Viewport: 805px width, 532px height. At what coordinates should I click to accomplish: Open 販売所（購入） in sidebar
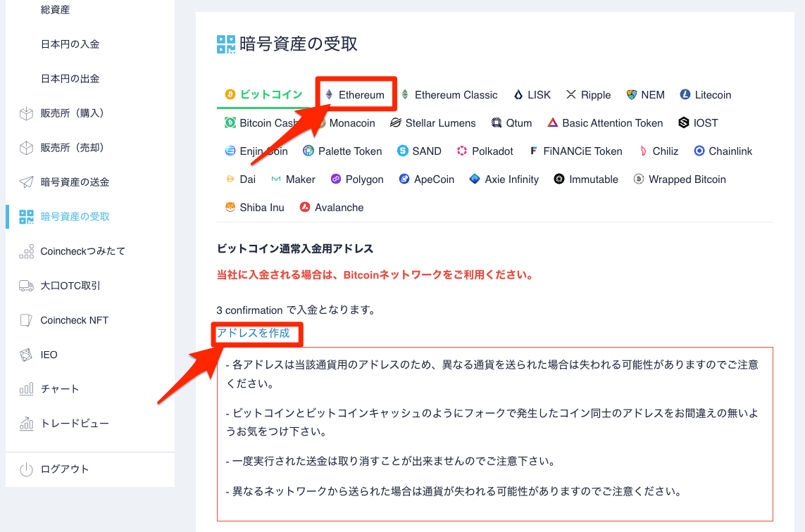72,113
